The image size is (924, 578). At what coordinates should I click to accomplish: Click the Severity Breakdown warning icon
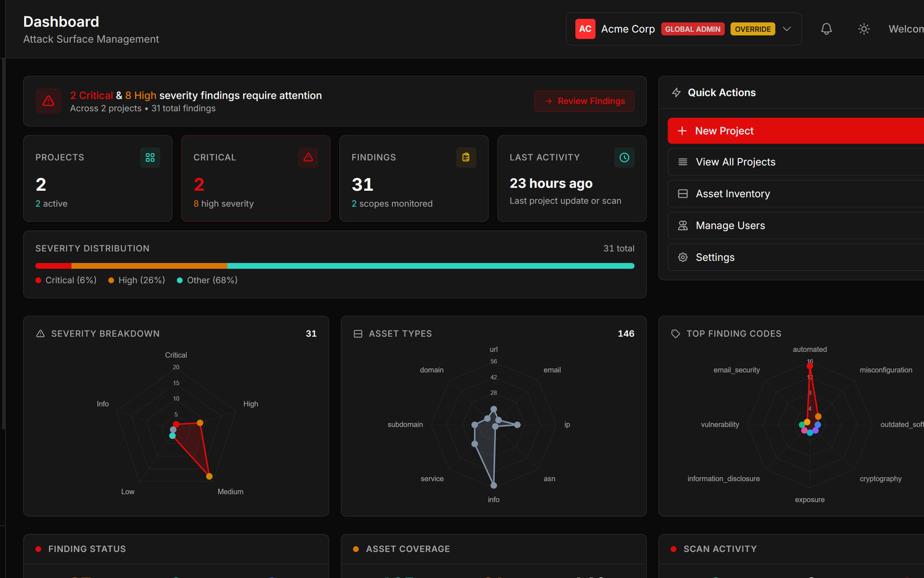[x=40, y=334]
